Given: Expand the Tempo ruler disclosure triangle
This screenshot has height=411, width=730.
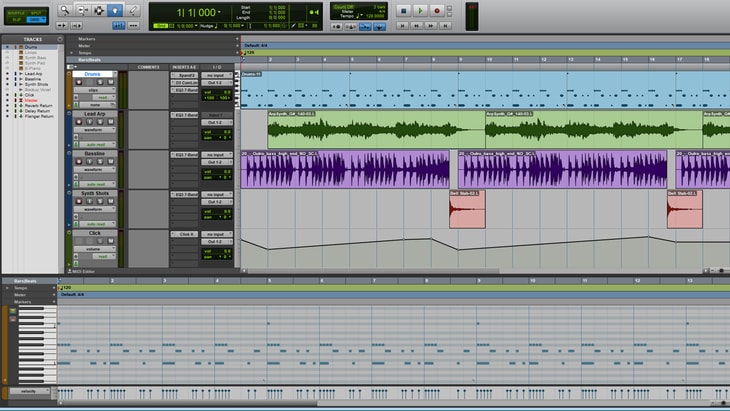Looking at the screenshot, I should click(71, 53).
